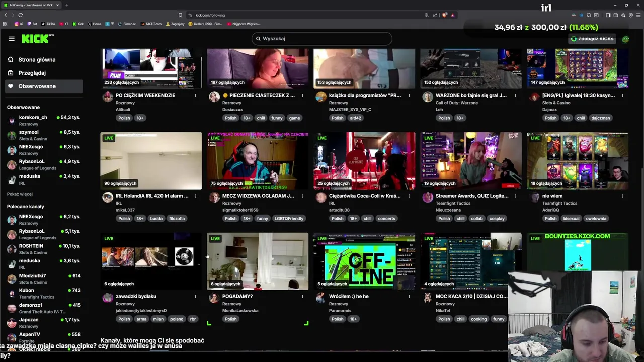Open channel name MAJSTER_SYS_VIP_C
Image resolution: width=644 pixels, height=362 pixels.
(x=350, y=110)
